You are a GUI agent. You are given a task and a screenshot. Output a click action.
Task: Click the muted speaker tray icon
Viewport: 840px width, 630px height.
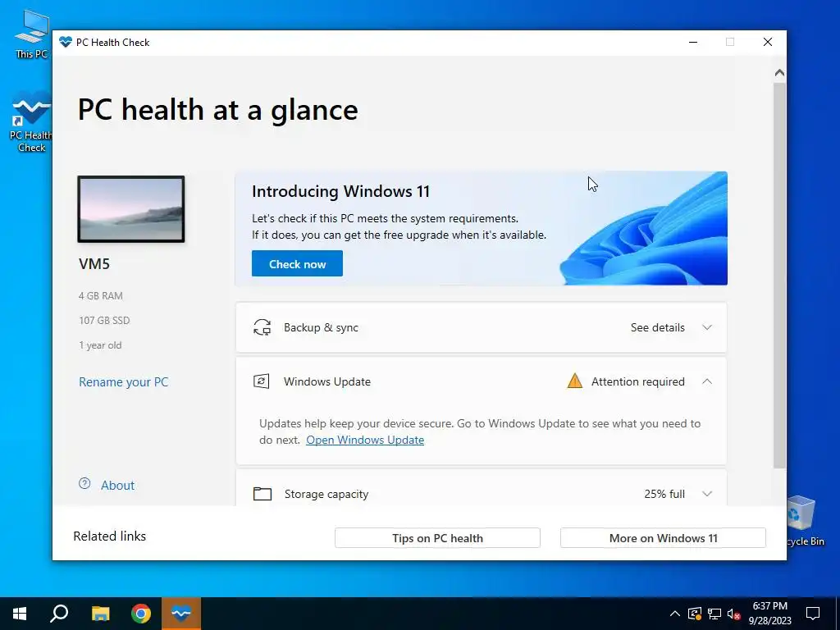pos(734,614)
